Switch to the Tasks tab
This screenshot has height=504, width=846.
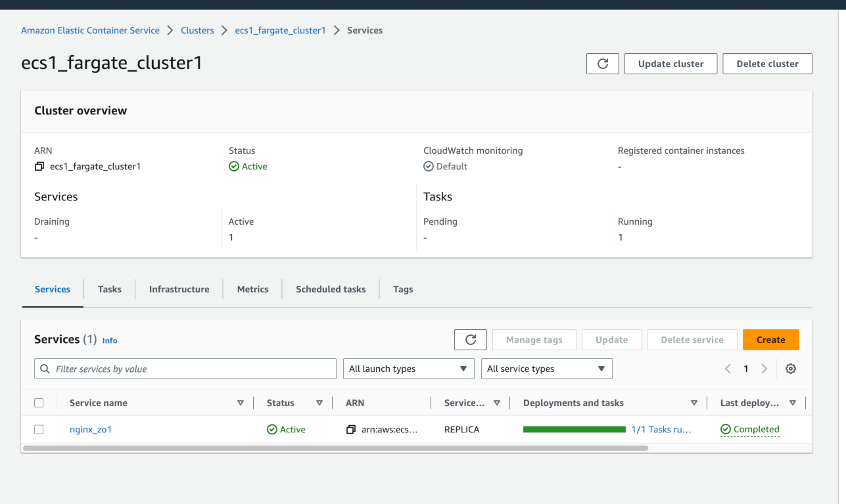pyautogui.click(x=110, y=289)
